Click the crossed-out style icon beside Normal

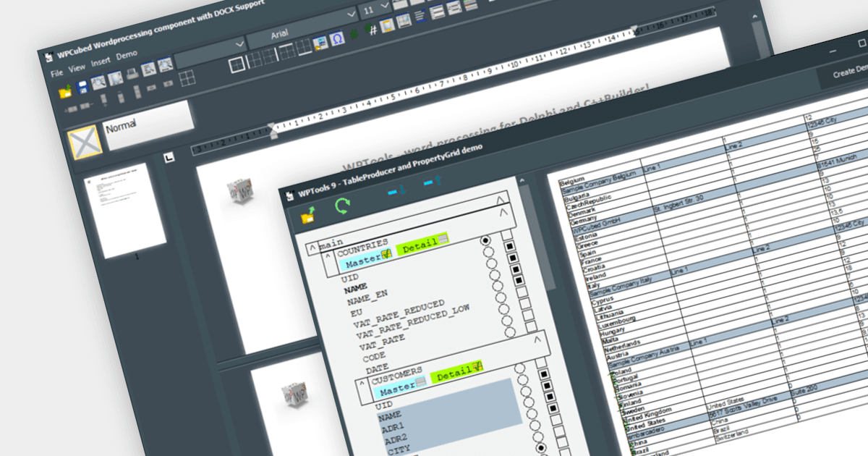click(84, 142)
